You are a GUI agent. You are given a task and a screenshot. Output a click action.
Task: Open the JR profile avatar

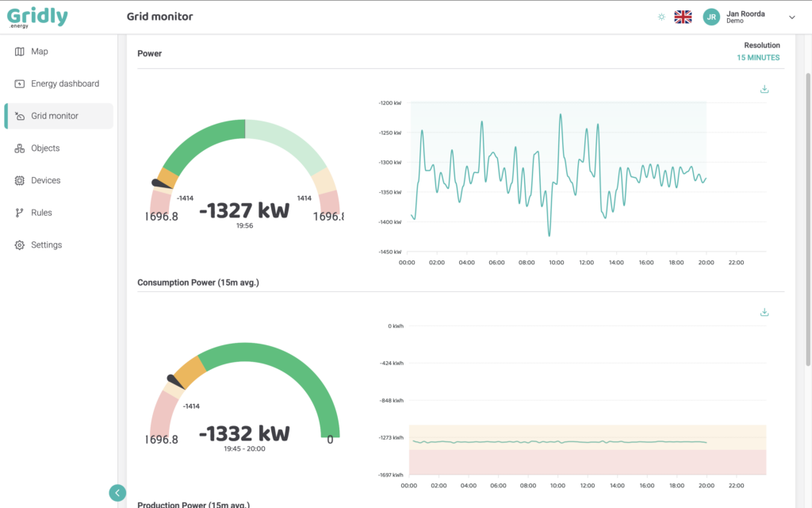pyautogui.click(x=710, y=17)
